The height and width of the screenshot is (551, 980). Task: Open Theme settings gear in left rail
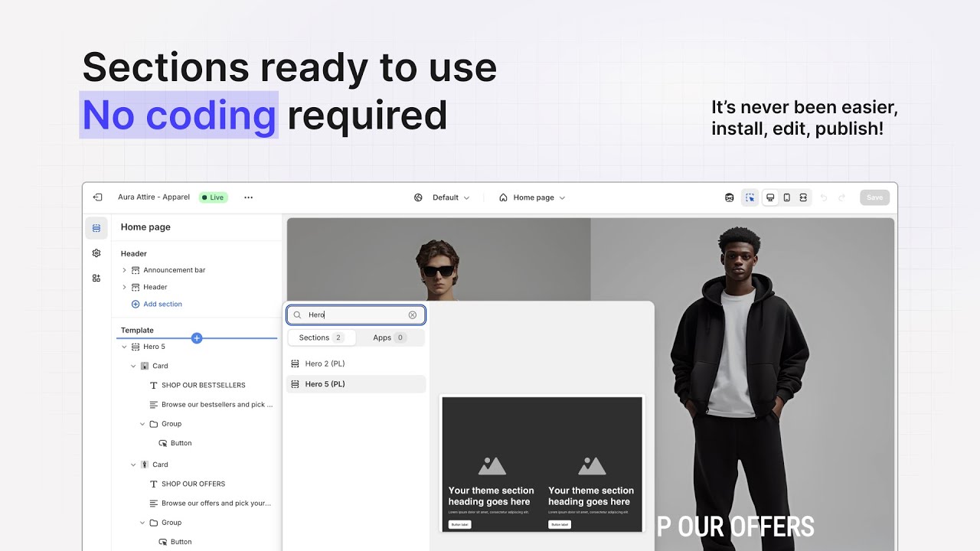96,253
